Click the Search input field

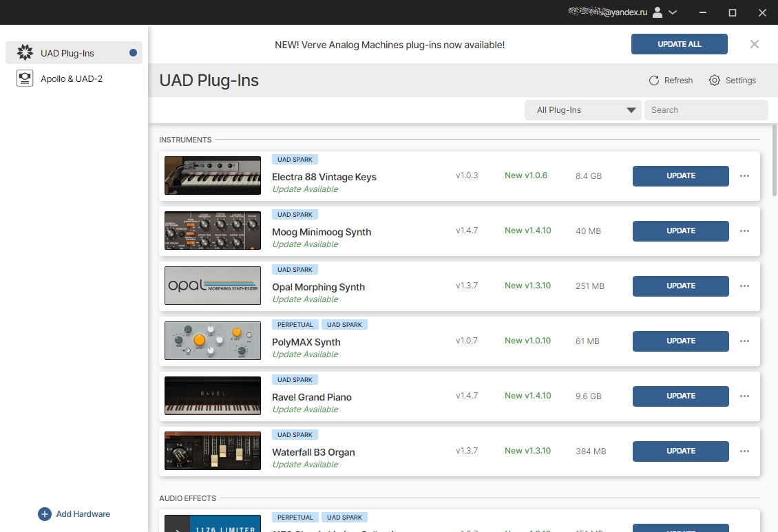click(x=706, y=110)
